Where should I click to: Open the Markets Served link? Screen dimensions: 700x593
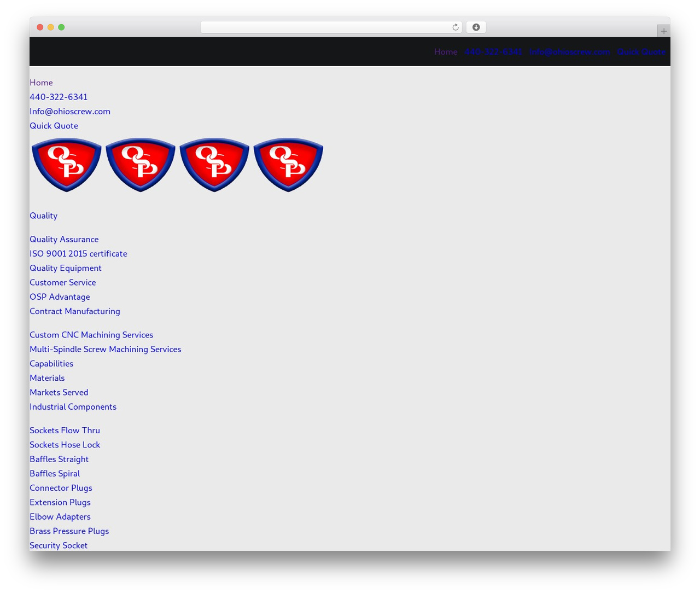click(59, 392)
